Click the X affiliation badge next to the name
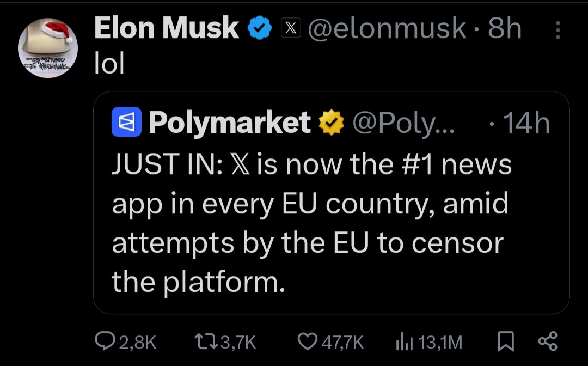The width and height of the screenshot is (588, 366). (291, 28)
